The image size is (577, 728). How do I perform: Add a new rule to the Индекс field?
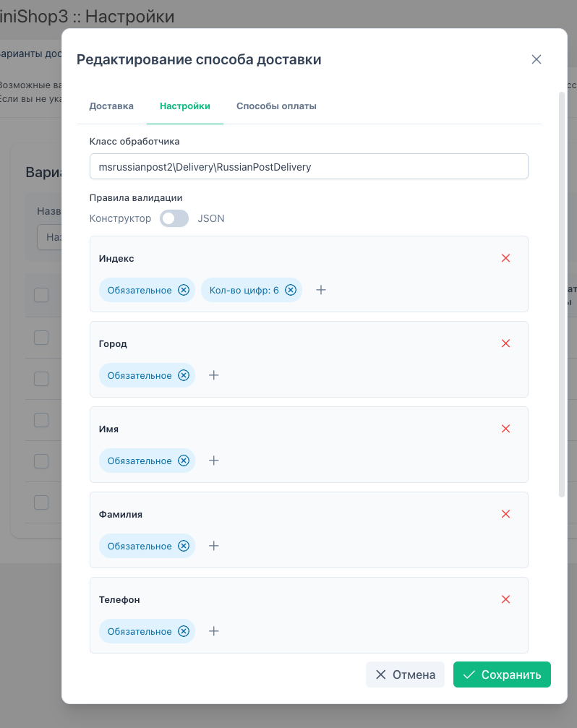[321, 290]
